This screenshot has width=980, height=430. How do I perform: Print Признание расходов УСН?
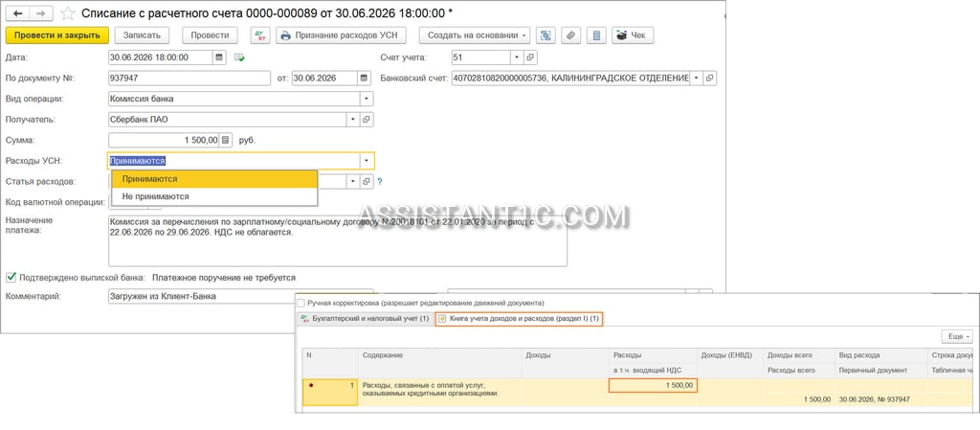point(342,35)
